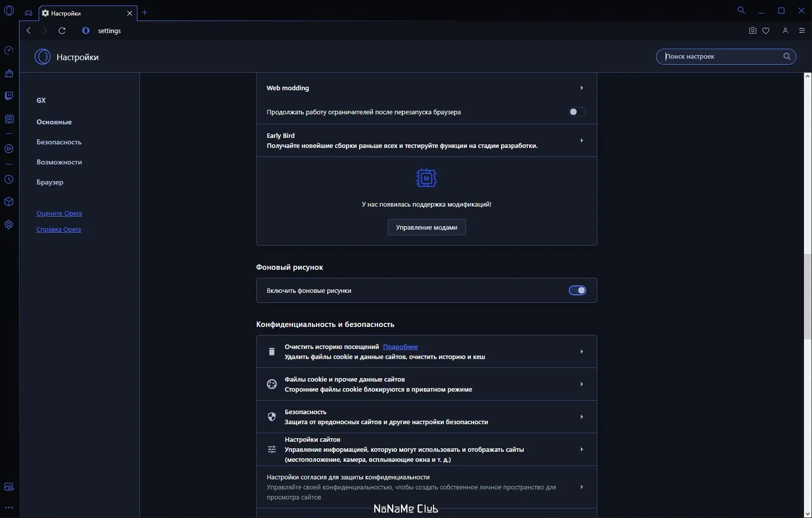Toggle Продолжать работу ограничителей после перезапуска
This screenshot has width=812, height=518.
(x=577, y=112)
